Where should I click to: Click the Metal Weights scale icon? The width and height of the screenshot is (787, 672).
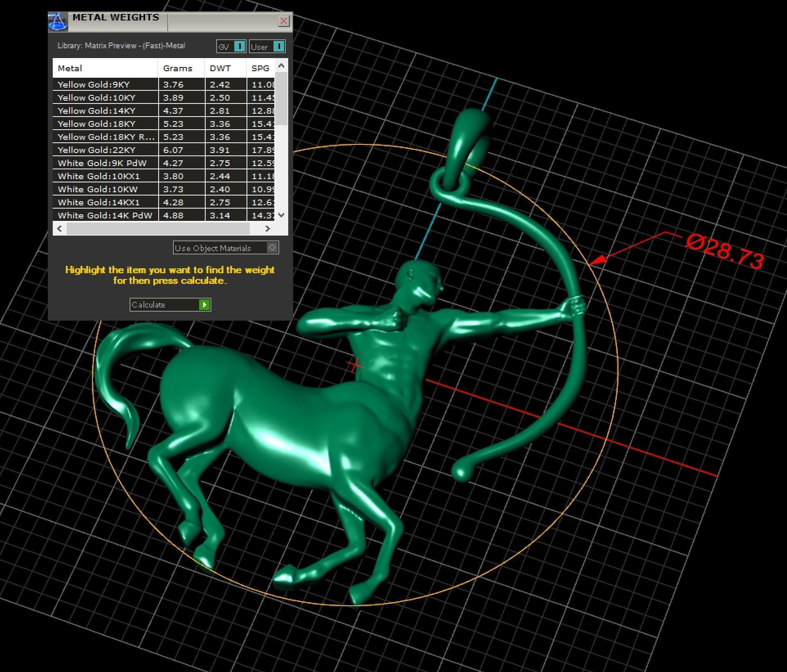coord(58,22)
